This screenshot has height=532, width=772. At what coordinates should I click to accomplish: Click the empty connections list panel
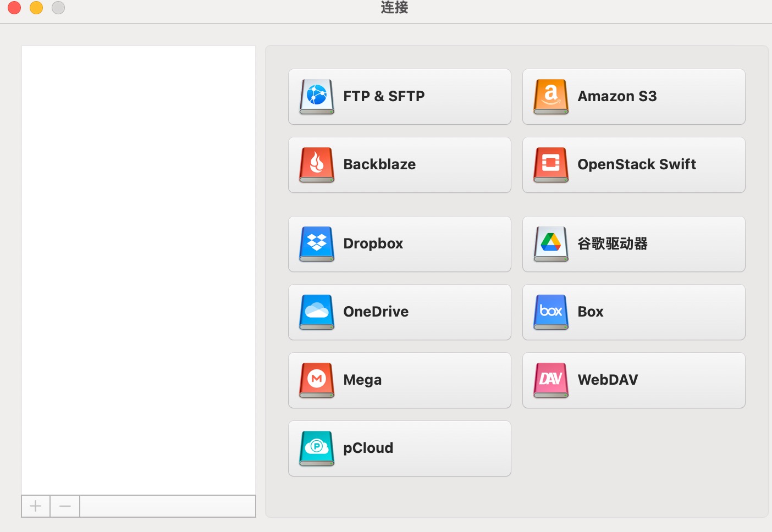[139, 270]
